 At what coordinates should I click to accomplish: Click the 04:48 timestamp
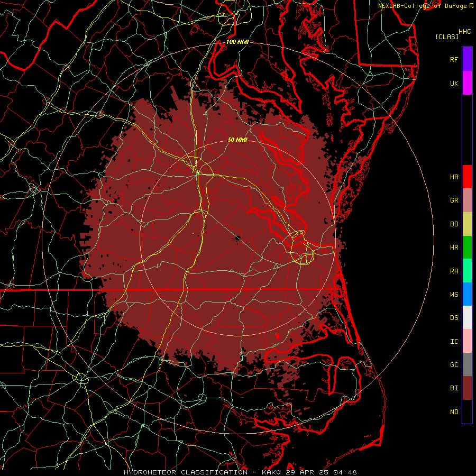(x=344, y=472)
